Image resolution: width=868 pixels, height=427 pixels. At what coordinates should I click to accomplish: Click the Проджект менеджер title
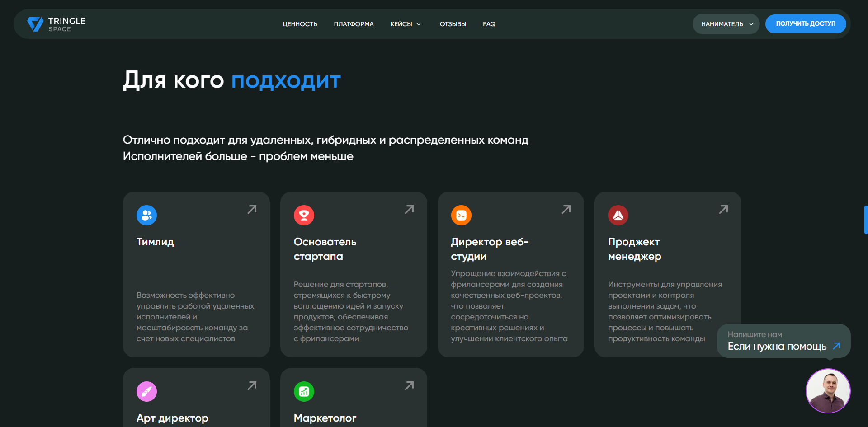pos(635,249)
